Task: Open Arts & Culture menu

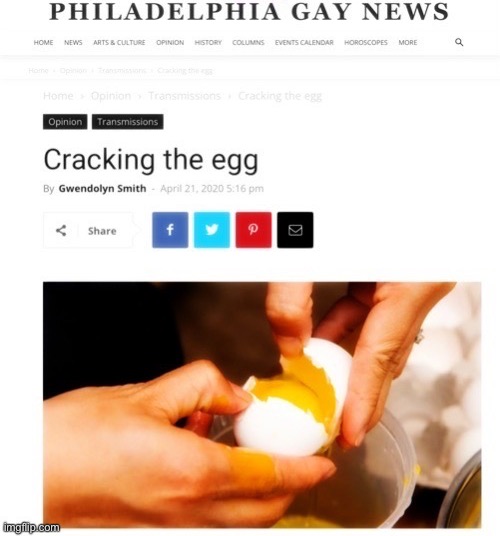Action: [x=119, y=42]
